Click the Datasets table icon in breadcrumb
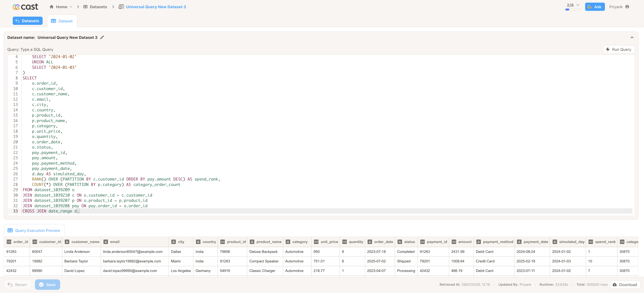Viewport: 644px width, 293px height. coord(85,7)
